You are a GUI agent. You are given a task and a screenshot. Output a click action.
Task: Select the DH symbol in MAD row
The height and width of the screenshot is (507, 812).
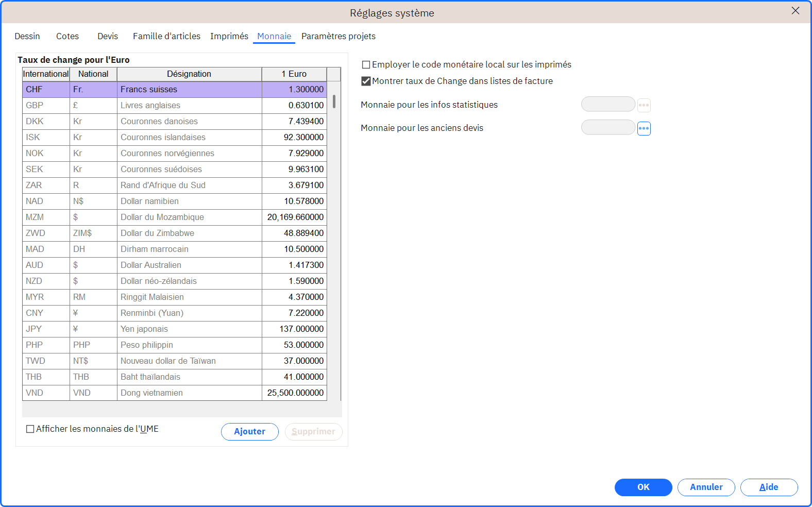coord(93,249)
